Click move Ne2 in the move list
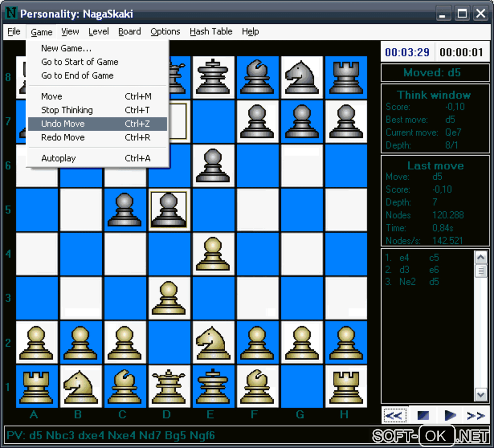The image size is (494, 448). click(407, 282)
